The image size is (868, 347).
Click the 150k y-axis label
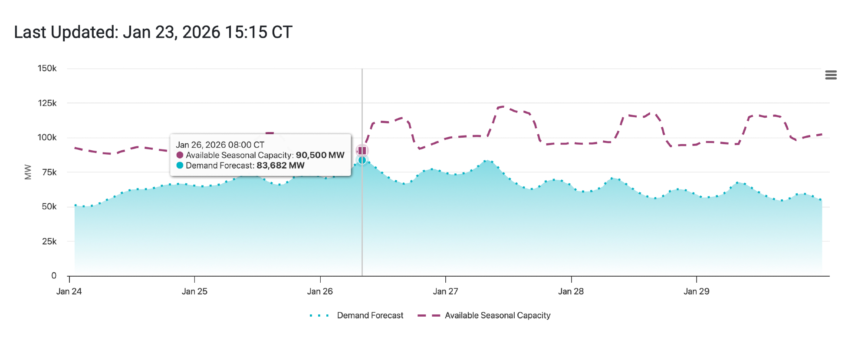(47, 69)
